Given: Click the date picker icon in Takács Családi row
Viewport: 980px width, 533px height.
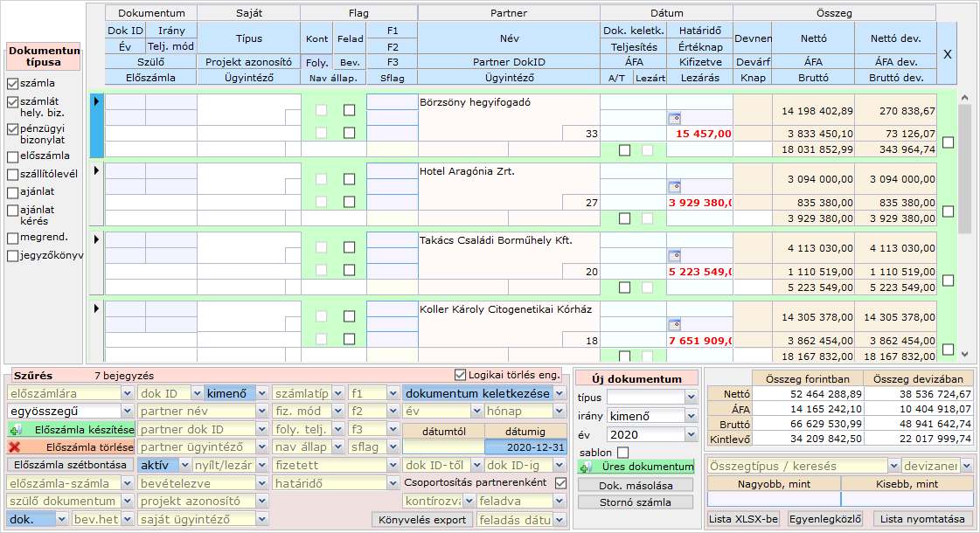Looking at the screenshot, I should click(674, 257).
